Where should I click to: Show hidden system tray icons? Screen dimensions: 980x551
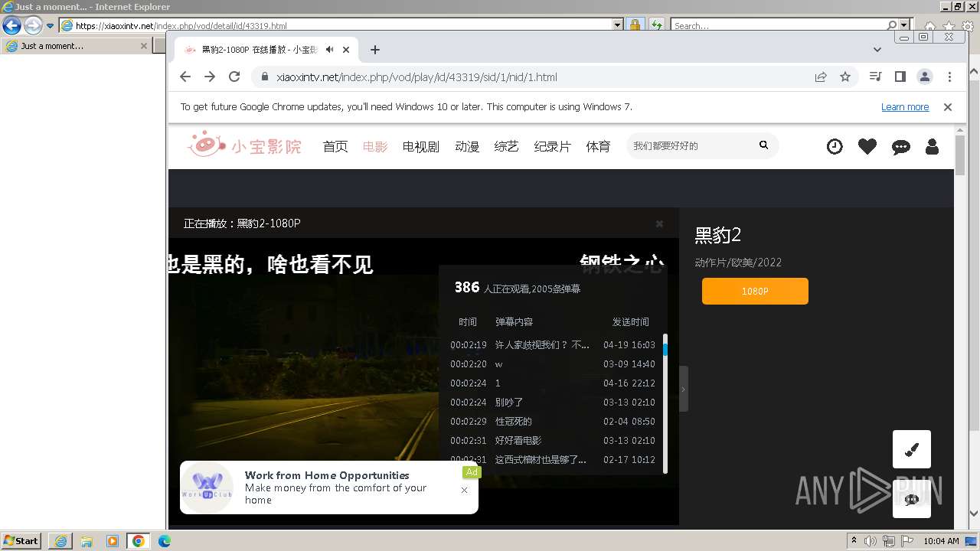tap(854, 541)
